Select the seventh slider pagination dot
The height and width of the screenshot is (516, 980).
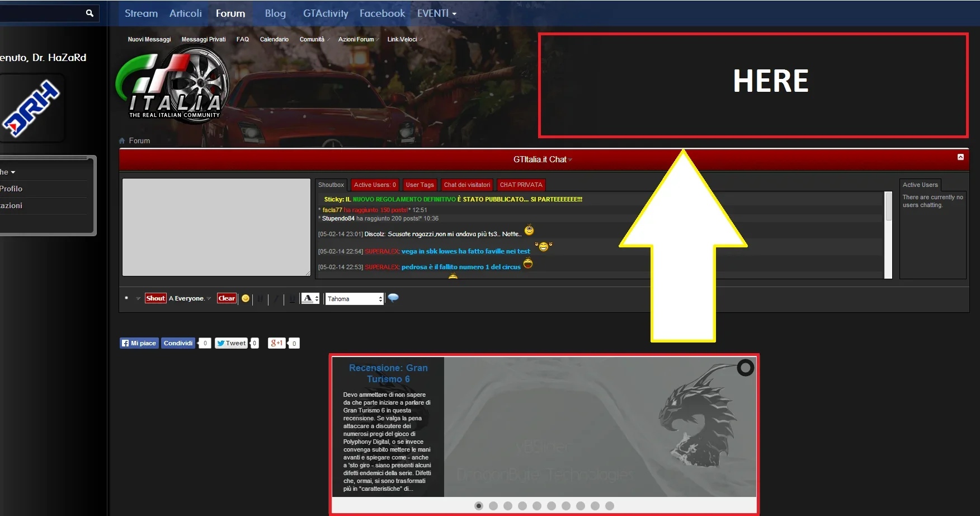[566, 506]
